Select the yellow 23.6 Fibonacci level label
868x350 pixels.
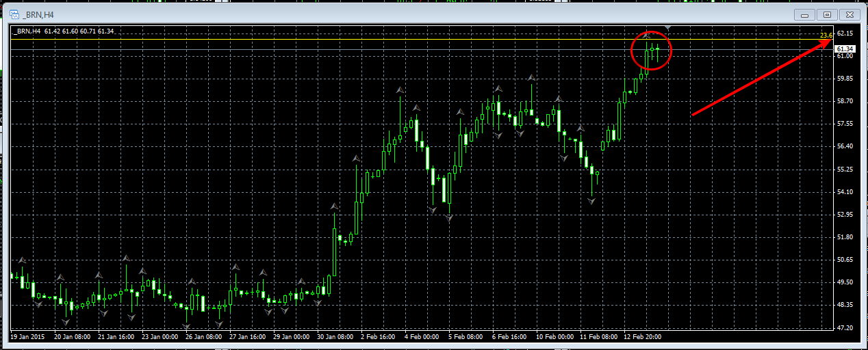[826, 35]
